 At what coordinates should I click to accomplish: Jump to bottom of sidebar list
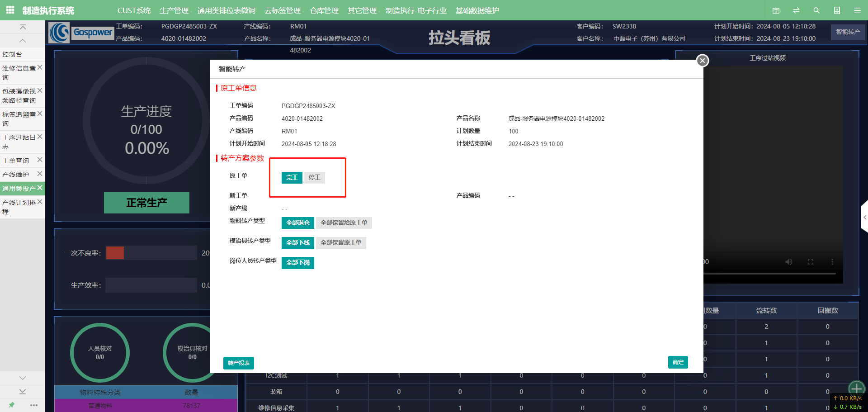(23, 391)
